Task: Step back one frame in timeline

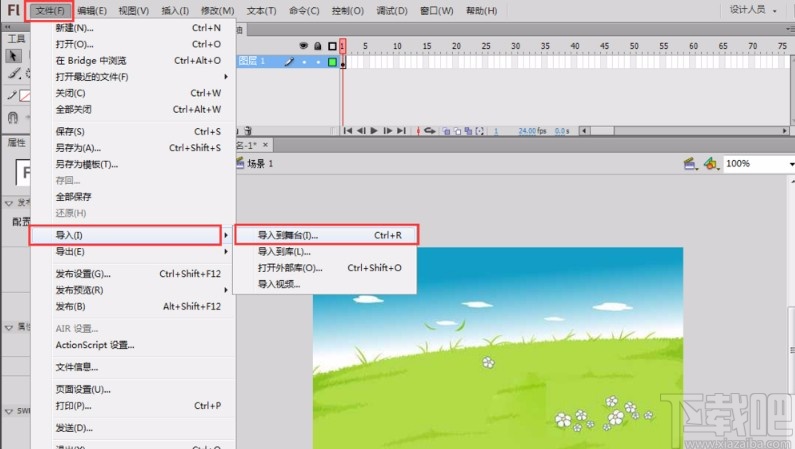Action: tap(360, 131)
